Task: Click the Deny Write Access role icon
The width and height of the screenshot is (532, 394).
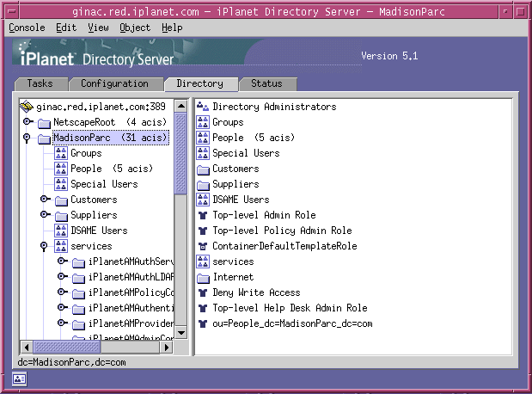Action: [203, 292]
